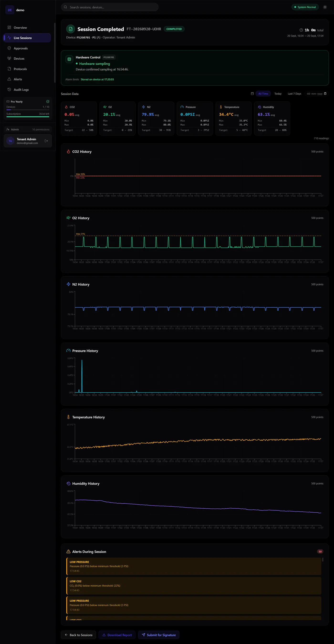Screen dimensions: 334x644
Task: Click the Pro Yearly verified check icon
Action: point(48,102)
